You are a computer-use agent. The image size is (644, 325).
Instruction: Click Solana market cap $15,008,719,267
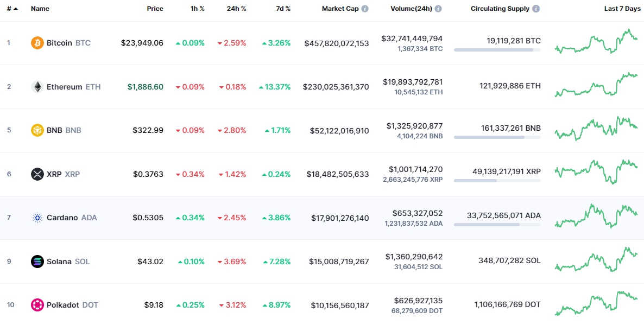click(x=338, y=262)
